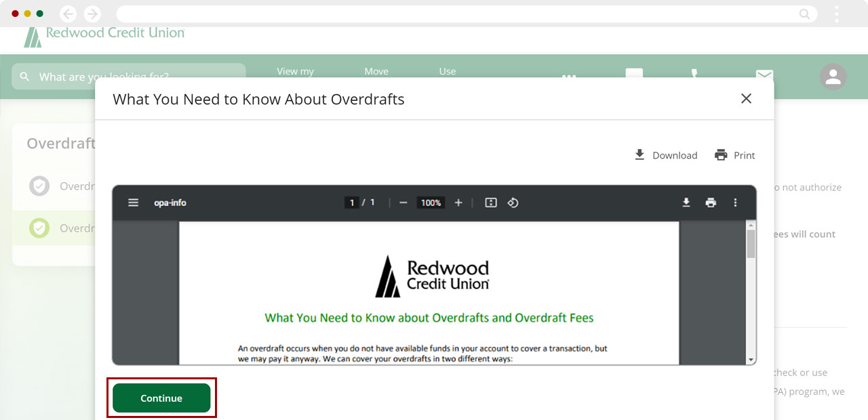The image size is (868, 420).
Task: Click the browser address bar search icon
Action: [805, 14]
